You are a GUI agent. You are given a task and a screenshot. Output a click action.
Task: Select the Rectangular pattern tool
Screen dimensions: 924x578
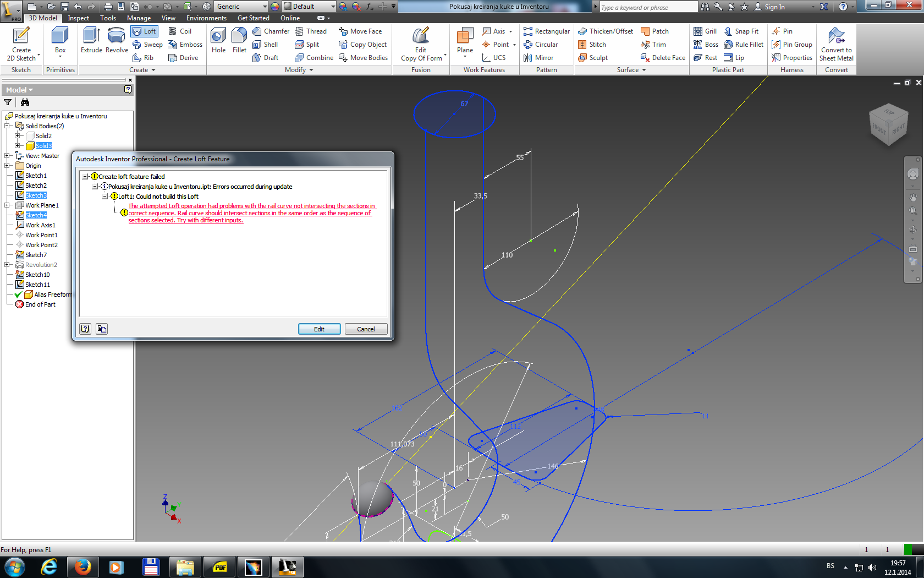point(547,31)
